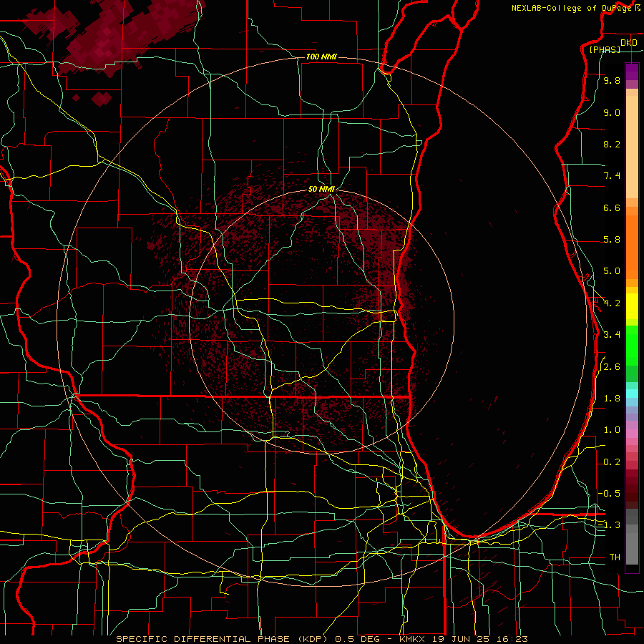644x644 pixels.
Task: Click the TH threshold label on the scale
Action: pos(615,557)
